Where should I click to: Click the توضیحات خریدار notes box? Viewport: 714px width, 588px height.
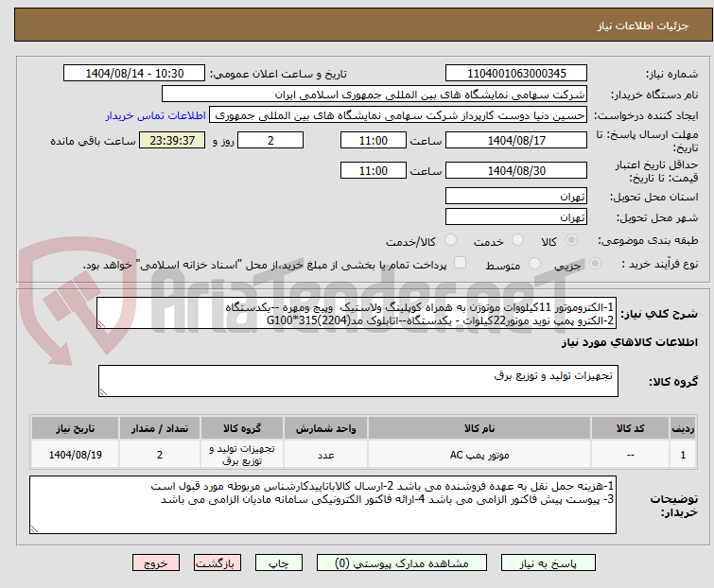(322, 505)
